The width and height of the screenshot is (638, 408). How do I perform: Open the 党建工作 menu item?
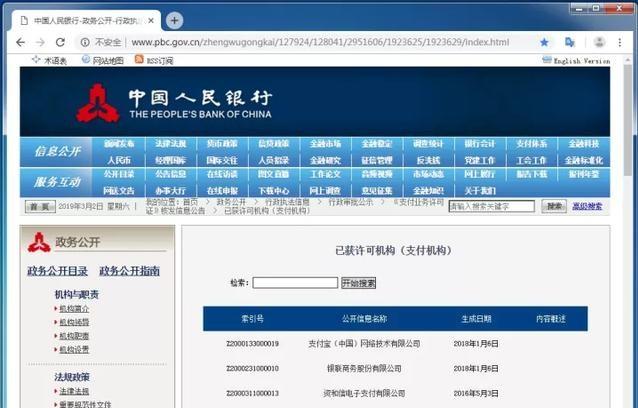coord(480,160)
